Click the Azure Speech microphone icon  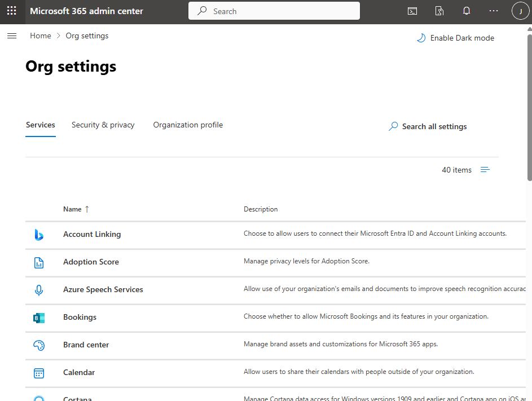point(39,290)
